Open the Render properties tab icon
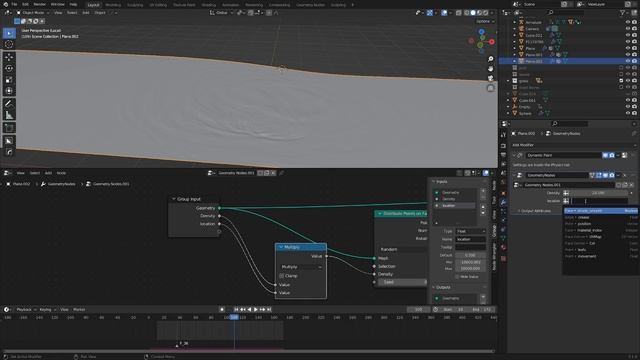This screenshot has height=360, width=640. click(503, 146)
